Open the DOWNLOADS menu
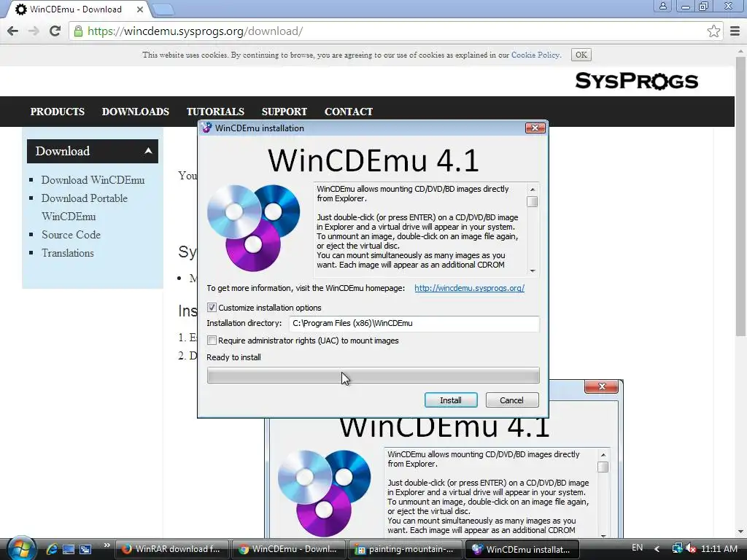747x560 pixels. pos(135,112)
